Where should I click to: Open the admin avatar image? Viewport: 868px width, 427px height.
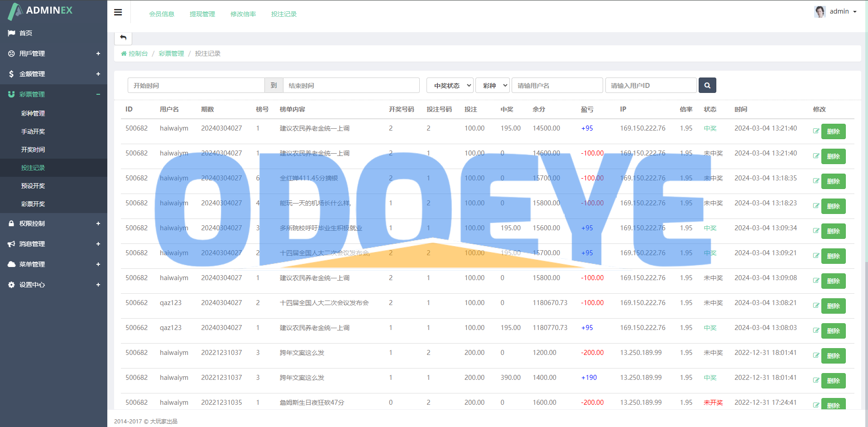[820, 11]
